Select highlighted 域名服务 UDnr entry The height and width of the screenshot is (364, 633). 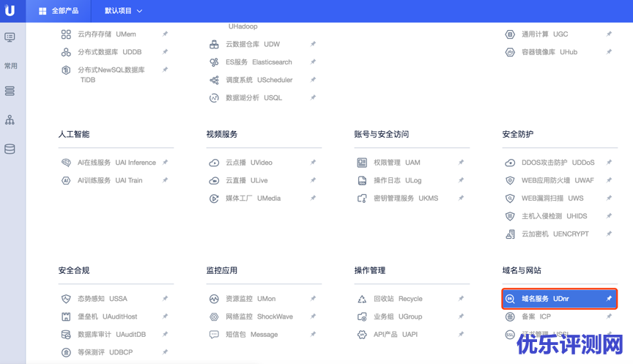tap(560, 299)
